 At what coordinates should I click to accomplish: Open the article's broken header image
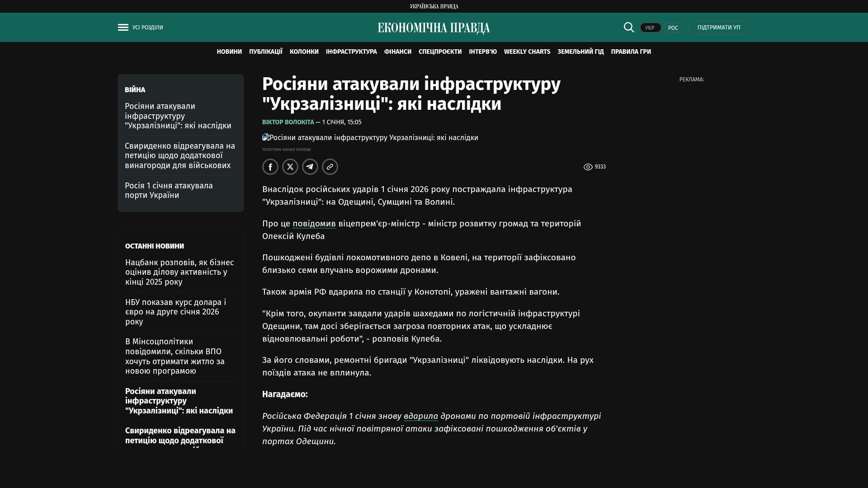tap(370, 138)
